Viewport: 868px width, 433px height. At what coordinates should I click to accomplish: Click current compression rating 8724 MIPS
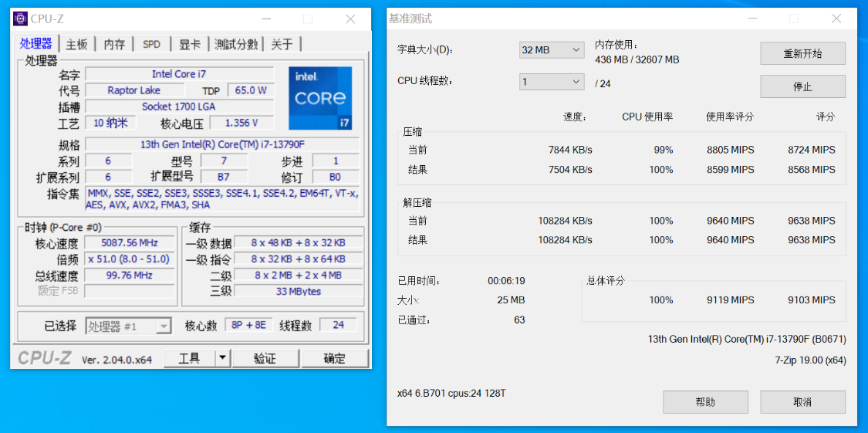pyautogui.click(x=812, y=150)
